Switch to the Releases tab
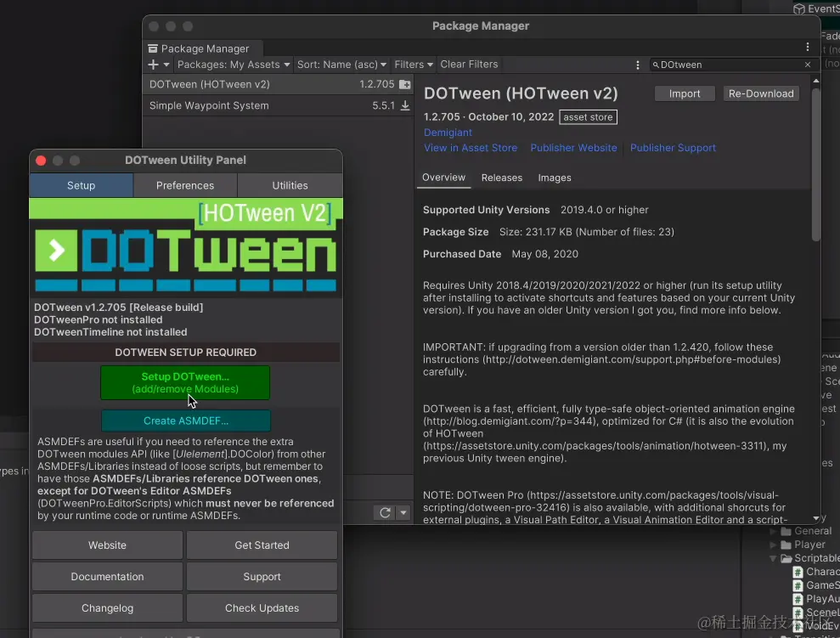Viewport: 840px width, 638px height. click(501, 178)
